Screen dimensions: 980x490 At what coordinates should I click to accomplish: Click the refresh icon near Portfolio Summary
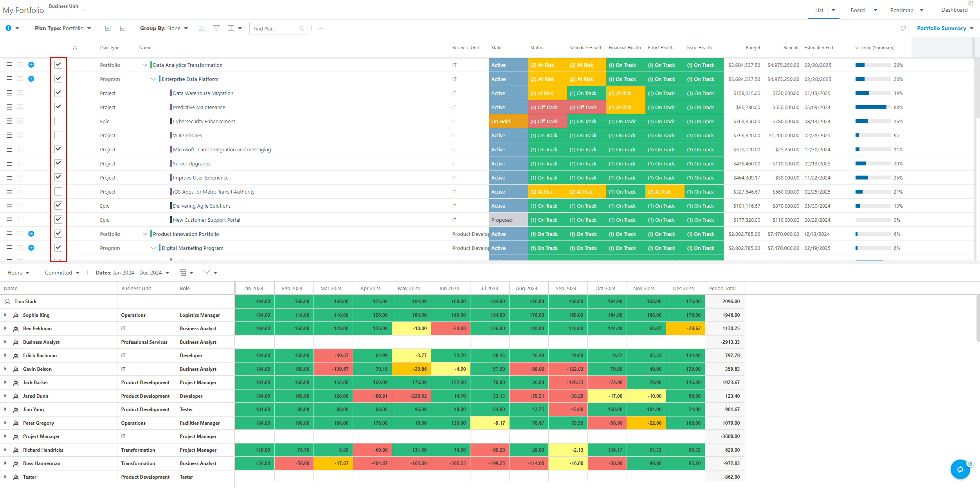(x=903, y=28)
